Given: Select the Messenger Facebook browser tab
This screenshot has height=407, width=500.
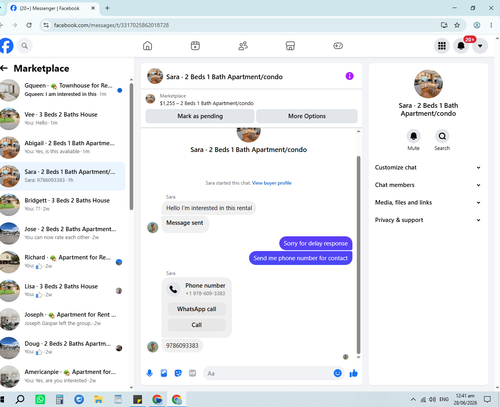Looking at the screenshot, I should (x=53, y=8).
